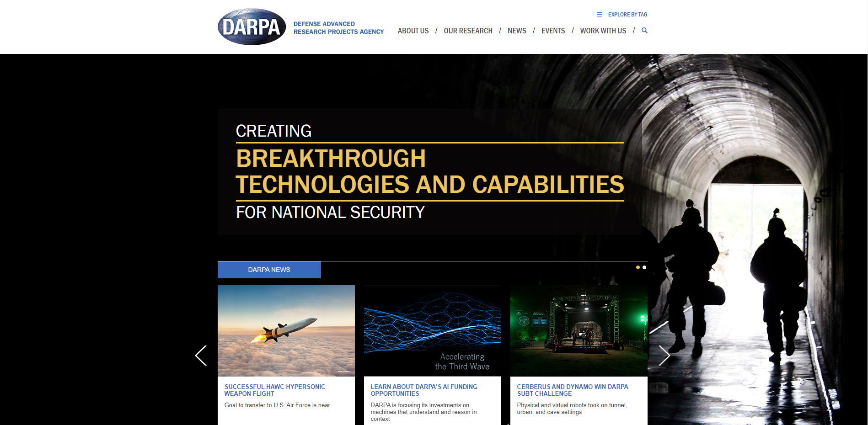Open the About Us menu
868x425 pixels.
point(413,31)
